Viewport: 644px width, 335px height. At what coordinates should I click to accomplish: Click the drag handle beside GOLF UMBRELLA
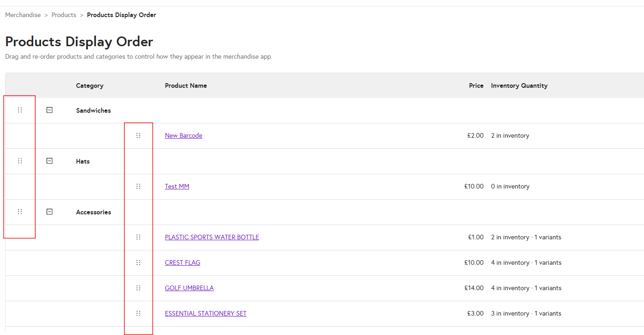(138, 288)
